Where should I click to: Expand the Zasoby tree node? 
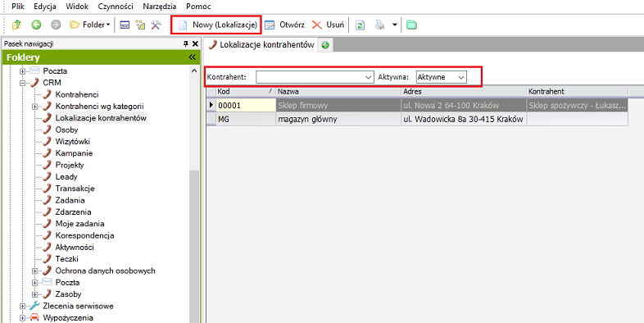click(35, 294)
